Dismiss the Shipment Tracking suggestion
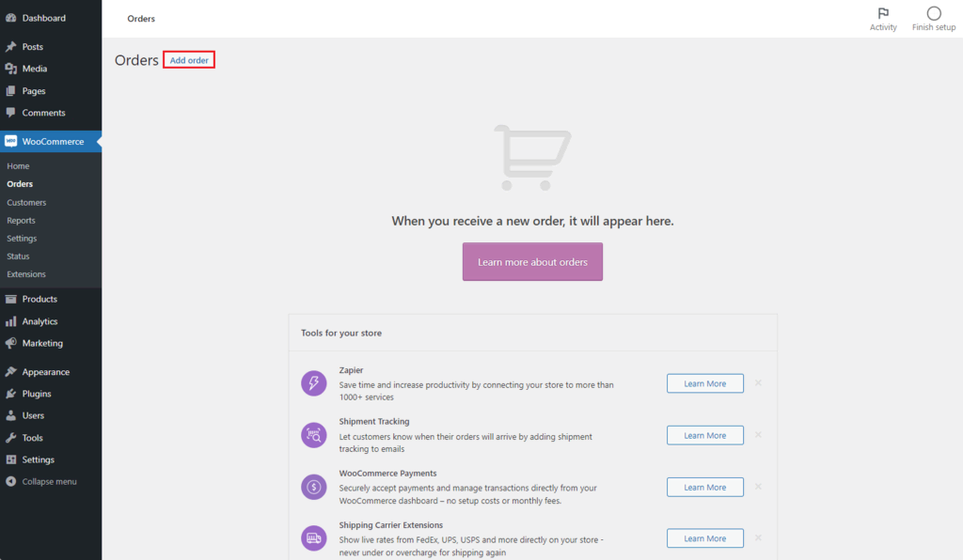 (x=759, y=435)
